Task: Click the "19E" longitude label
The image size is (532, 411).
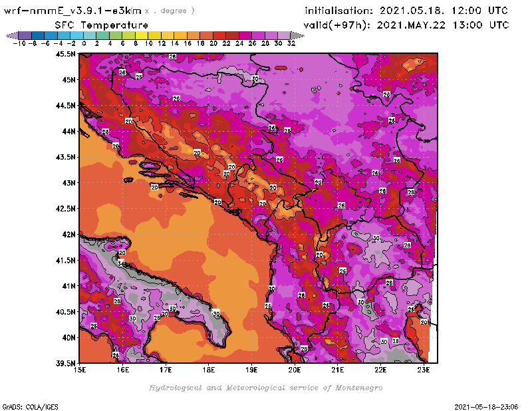Action: point(251,370)
